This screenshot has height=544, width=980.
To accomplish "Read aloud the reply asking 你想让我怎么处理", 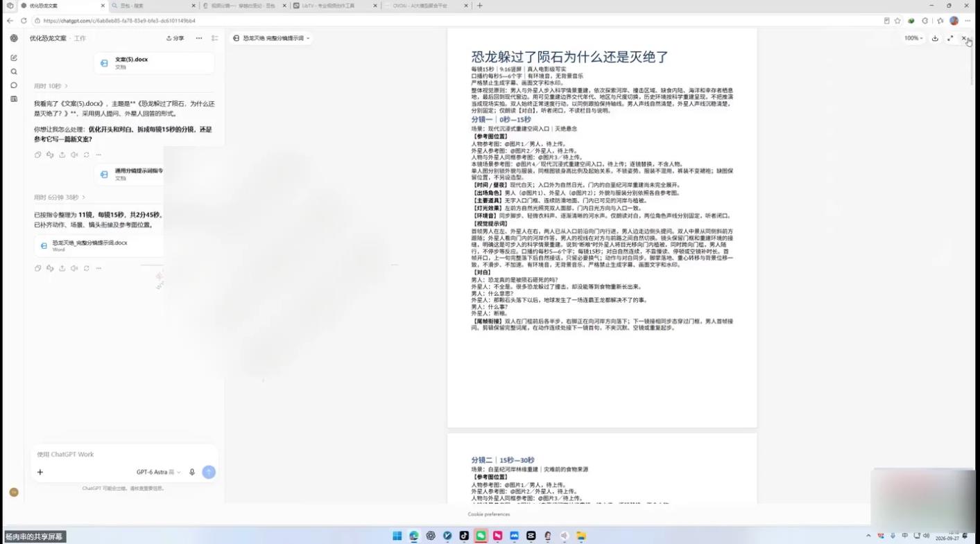I will [74, 155].
